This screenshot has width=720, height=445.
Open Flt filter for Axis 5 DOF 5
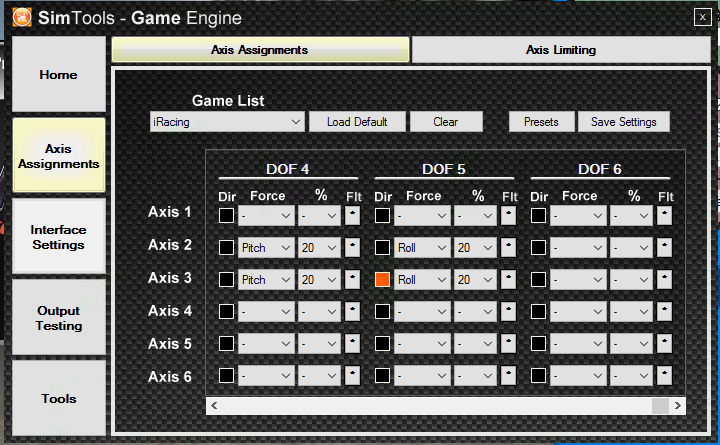tap(508, 344)
